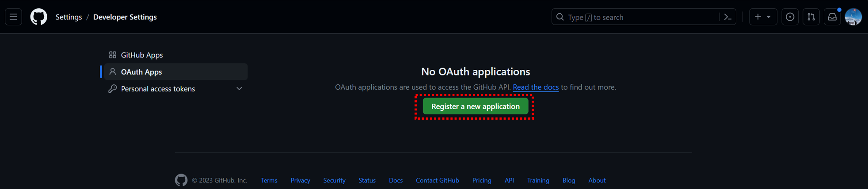Click the key icon for tokens
The height and width of the screenshot is (189, 868).
coord(113,89)
